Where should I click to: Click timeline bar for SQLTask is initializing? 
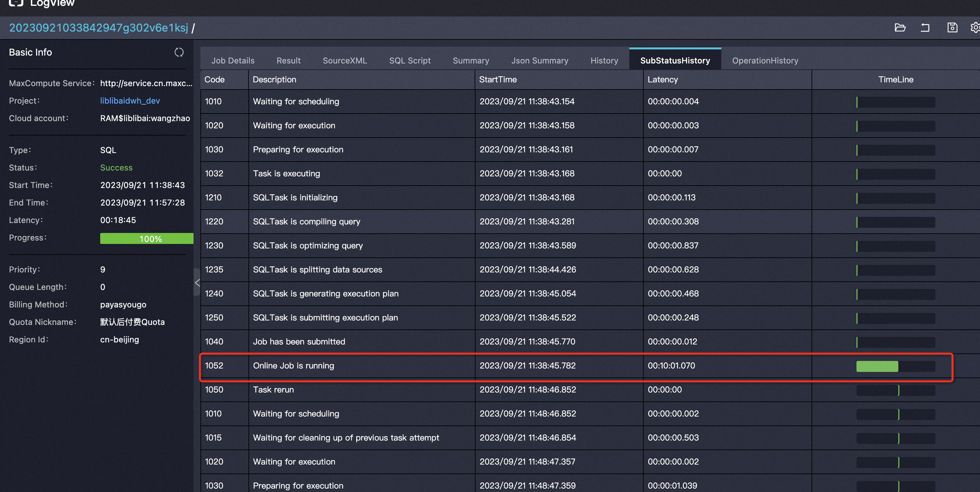896,198
